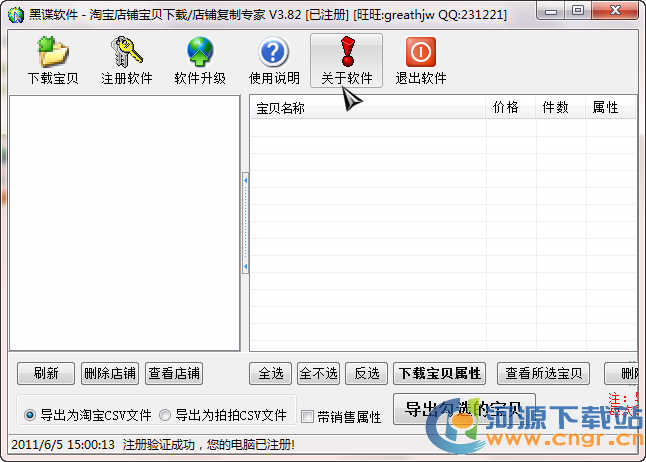The image size is (646, 462).
Task: Sort by 宝贝名称 column header
Action: click(368, 108)
